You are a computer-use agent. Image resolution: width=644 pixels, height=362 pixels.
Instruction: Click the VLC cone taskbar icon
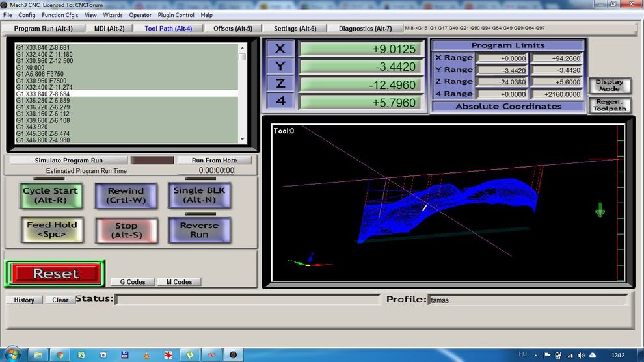(x=146, y=355)
